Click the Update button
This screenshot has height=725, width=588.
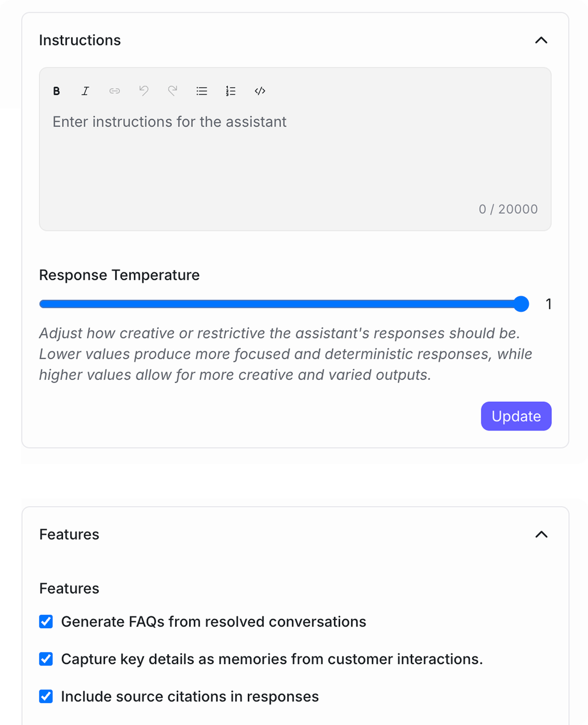pos(516,416)
